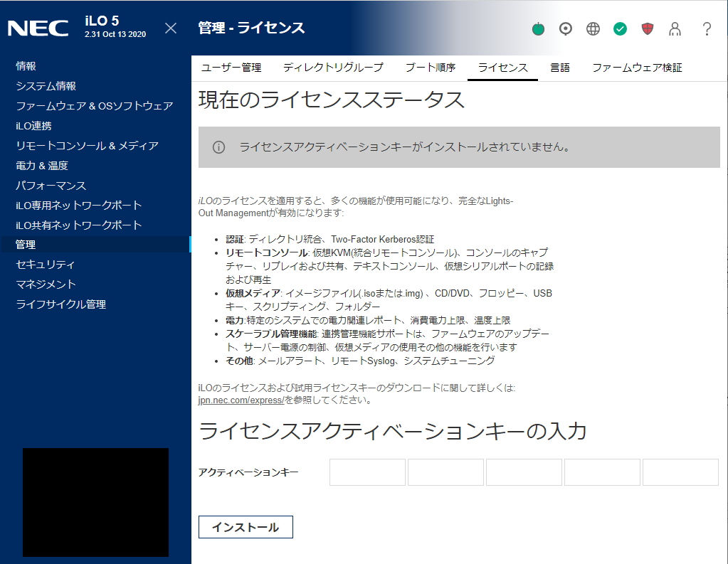Select the ブート順序 tab
The height and width of the screenshot is (564, 728).
tap(431, 68)
